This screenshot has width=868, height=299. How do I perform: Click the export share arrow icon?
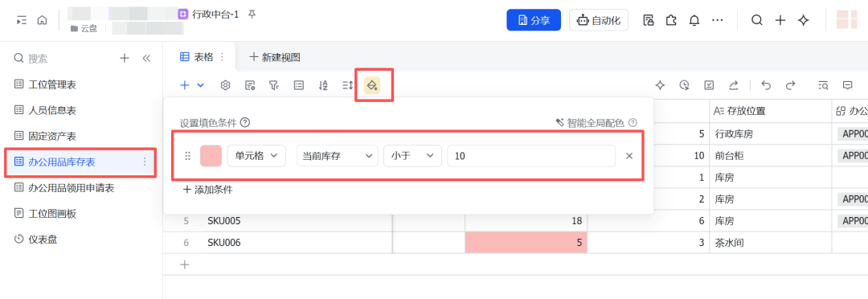tap(734, 85)
